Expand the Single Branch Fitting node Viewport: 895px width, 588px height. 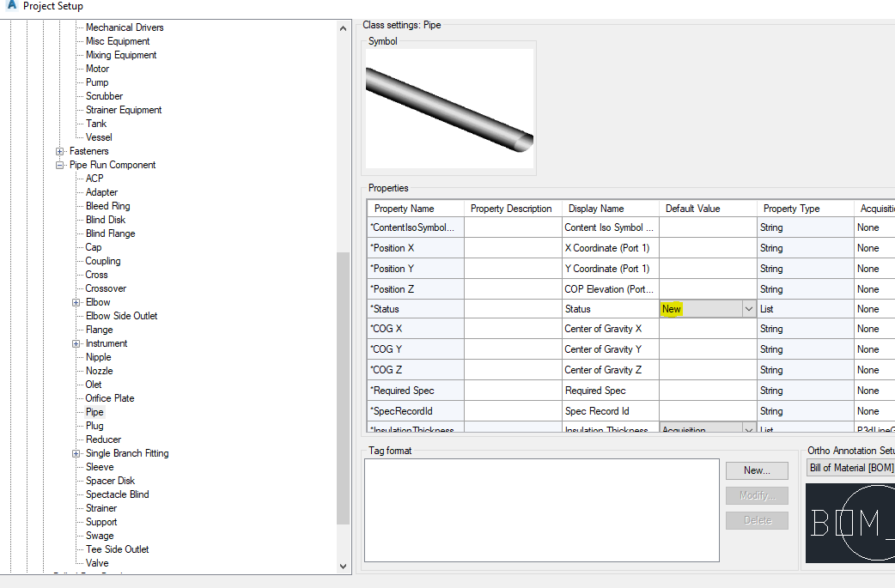[x=76, y=453]
